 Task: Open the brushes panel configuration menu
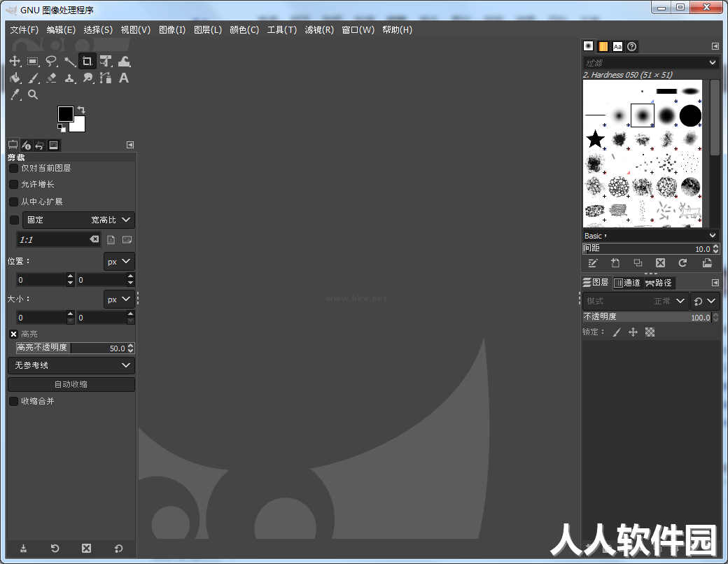pyautogui.click(x=715, y=46)
